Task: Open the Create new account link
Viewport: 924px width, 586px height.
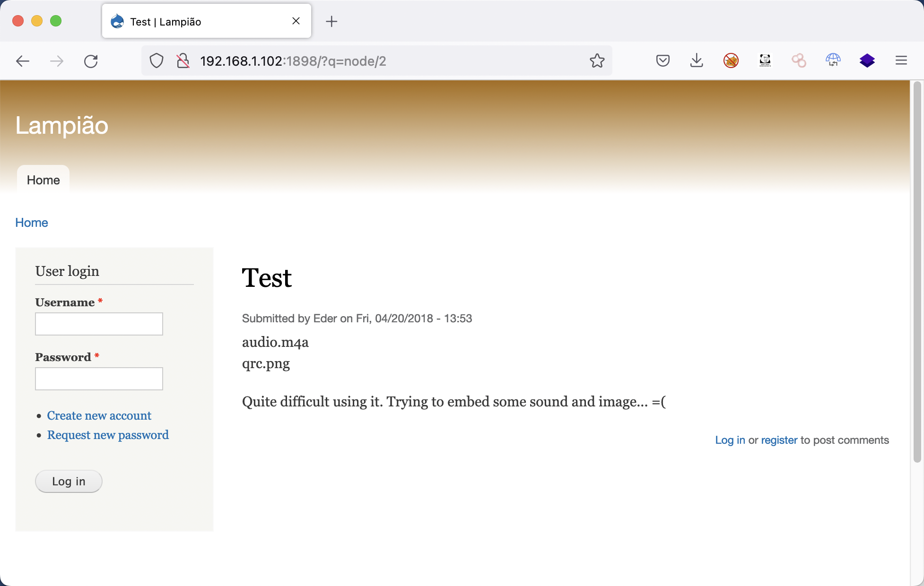Action: click(x=99, y=416)
